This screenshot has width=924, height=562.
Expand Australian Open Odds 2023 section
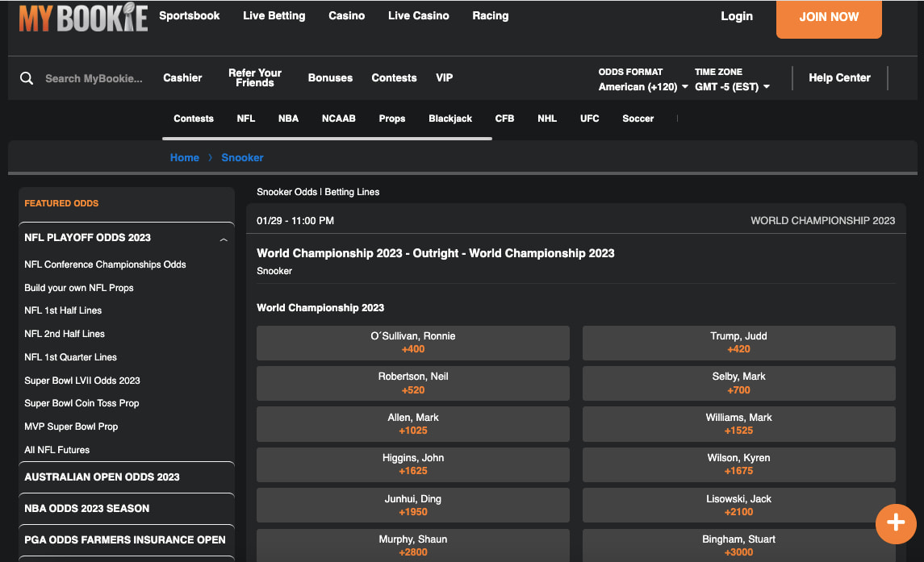[102, 477]
